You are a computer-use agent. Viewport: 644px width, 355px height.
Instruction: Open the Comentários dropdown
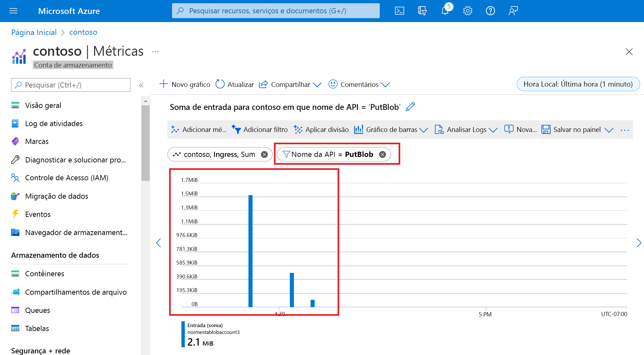[359, 84]
